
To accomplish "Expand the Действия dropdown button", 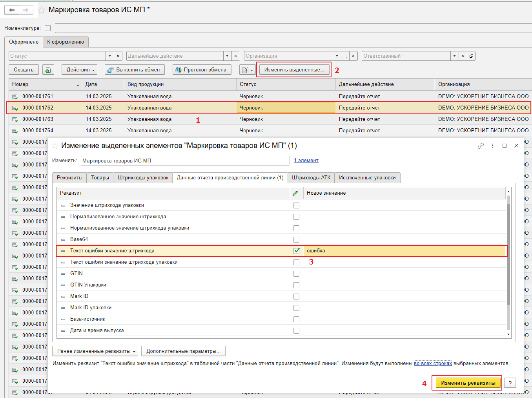I will pos(80,70).
